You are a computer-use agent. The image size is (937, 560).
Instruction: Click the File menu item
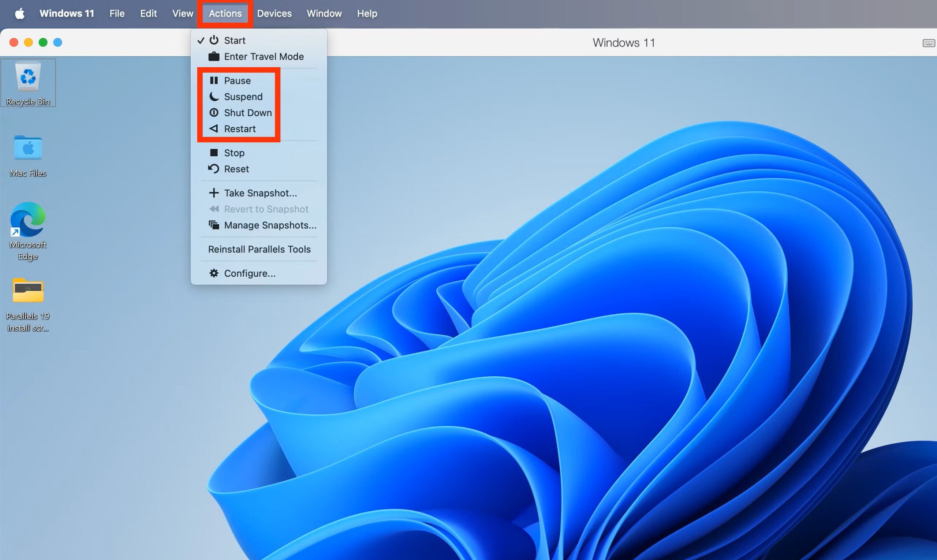coord(117,13)
